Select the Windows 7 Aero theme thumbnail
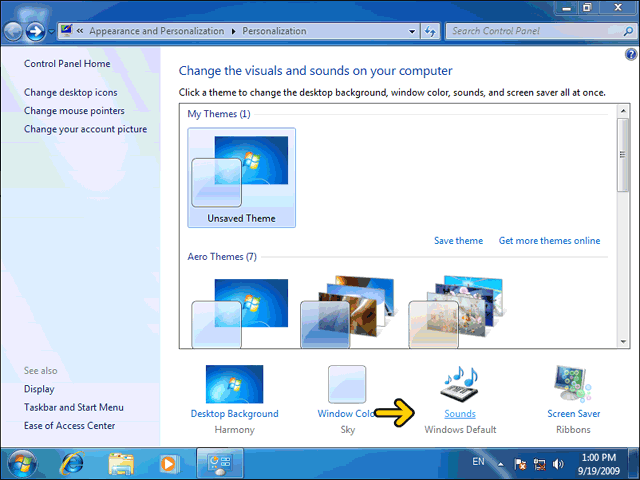The width and height of the screenshot is (640, 480). 240,313
